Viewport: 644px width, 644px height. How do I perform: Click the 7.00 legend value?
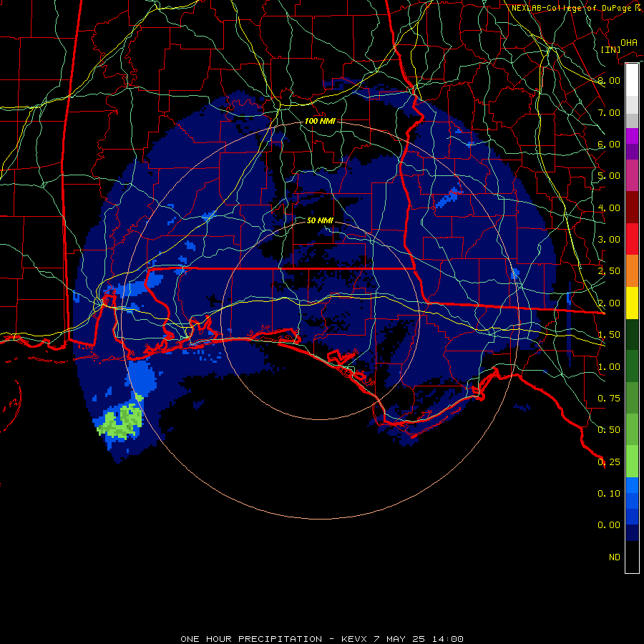pyautogui.click(x=609, y=112)
